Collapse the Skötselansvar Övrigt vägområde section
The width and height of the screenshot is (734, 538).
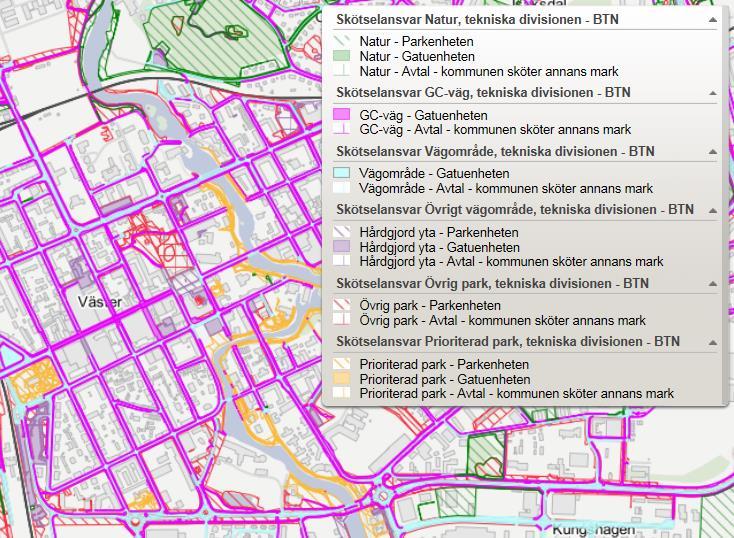coord(712,211)
